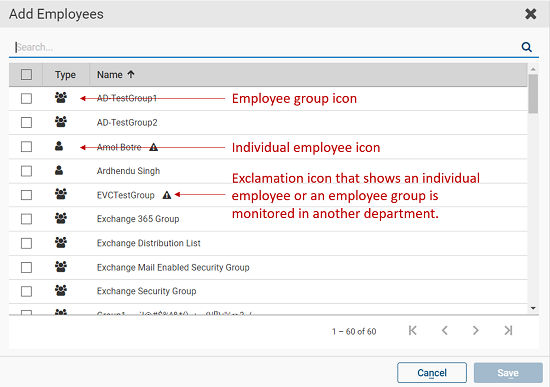The height and width of the screenshot is (387, 550).
Task: Click the Save button
Action: (508, 373)
